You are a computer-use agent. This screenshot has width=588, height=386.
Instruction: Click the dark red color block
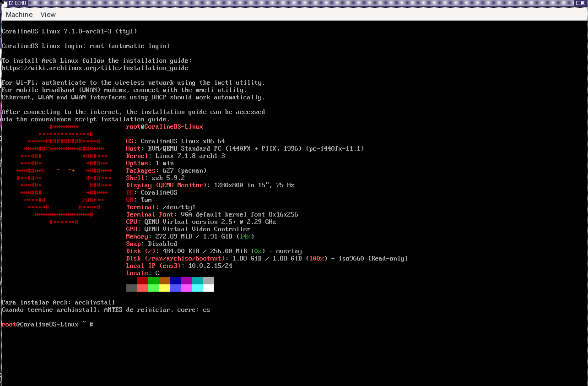143,281
